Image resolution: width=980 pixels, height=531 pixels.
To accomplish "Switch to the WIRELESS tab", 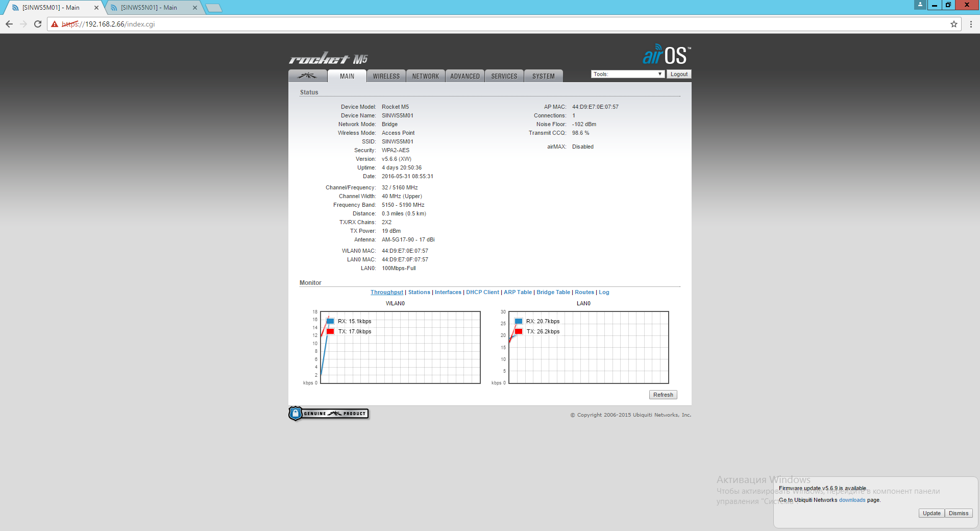I will point(386,76).
